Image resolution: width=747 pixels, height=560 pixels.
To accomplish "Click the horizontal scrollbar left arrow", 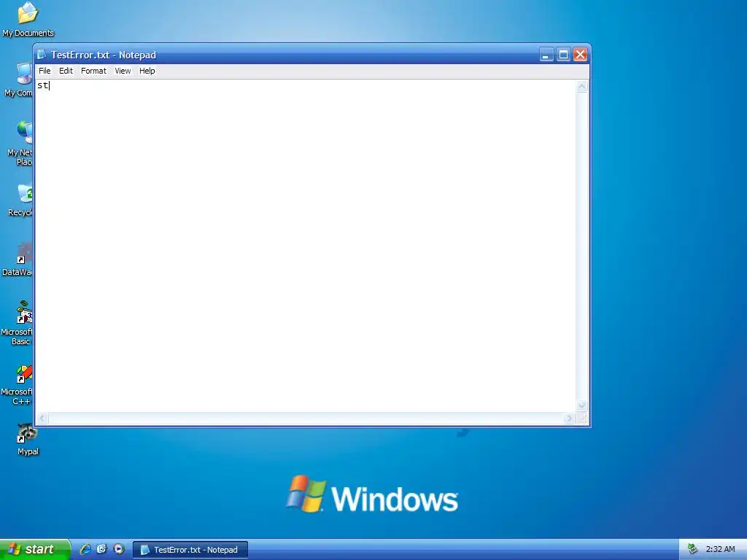I will tap(42, 418).
